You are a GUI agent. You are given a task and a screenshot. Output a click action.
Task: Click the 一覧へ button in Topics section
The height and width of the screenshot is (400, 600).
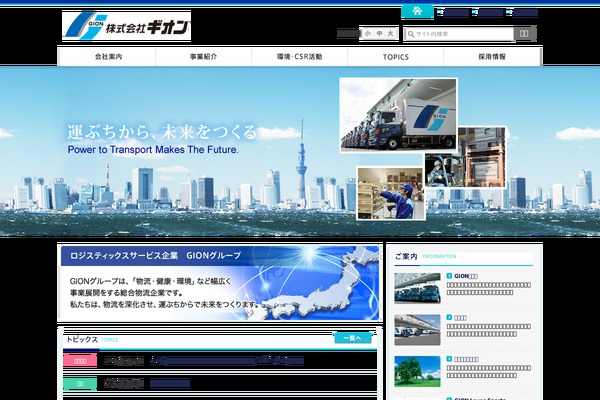tap(352, 338)
